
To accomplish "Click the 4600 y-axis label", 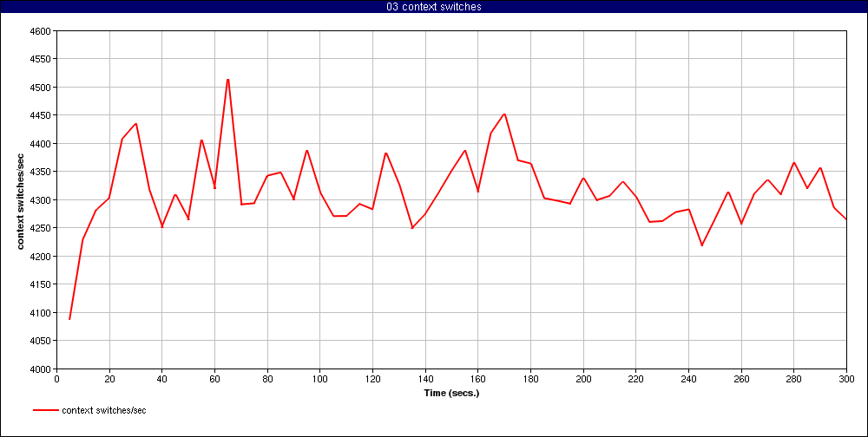I will (42, 31).
